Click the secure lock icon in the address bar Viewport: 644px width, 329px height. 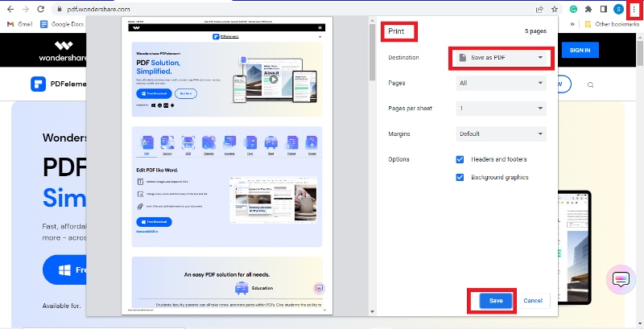pyautogui.click(x=60, y=9)
